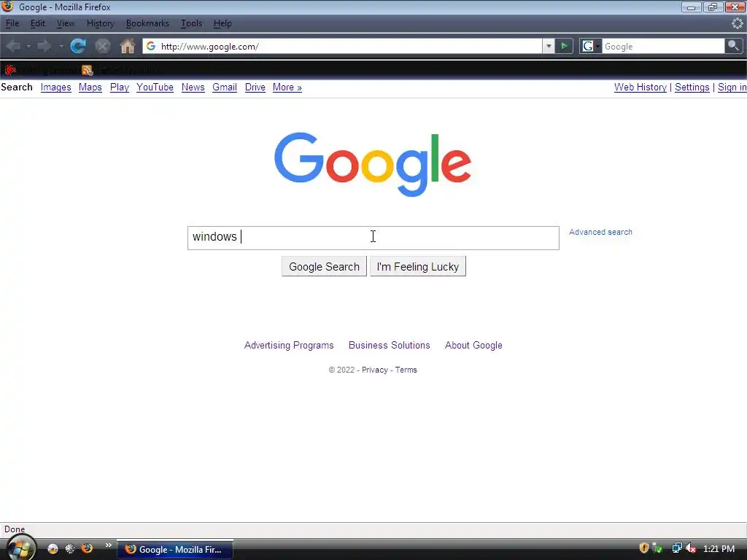Click the second Quick Launch gear icon
747x560 pixels.
[70, 548]
